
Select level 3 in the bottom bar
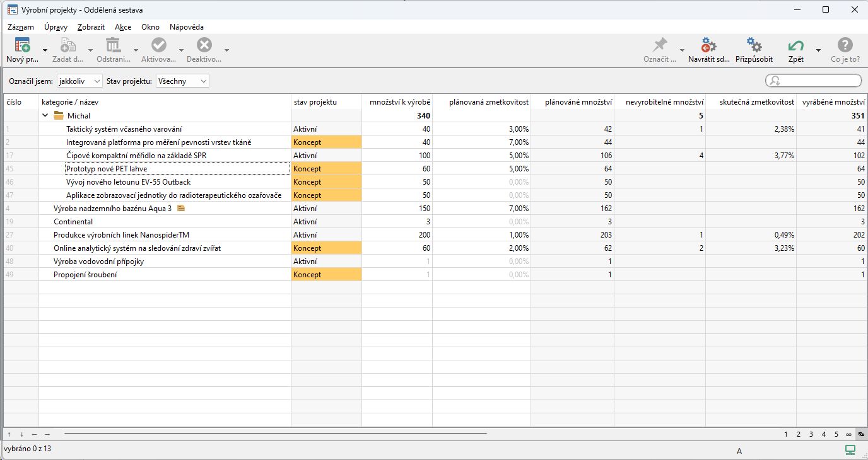pos(811,434)
